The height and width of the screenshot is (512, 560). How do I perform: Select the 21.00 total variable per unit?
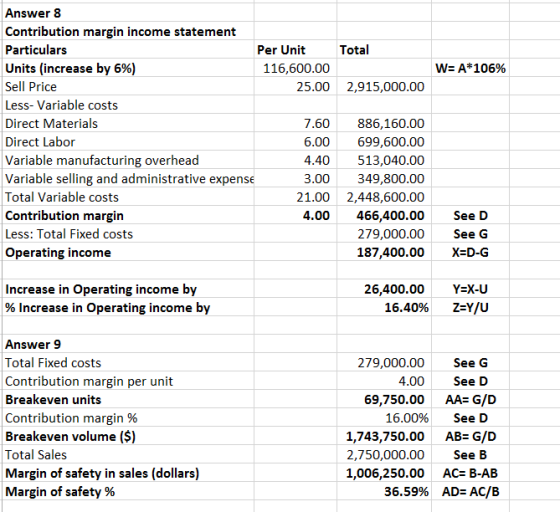tap(313, 197)
